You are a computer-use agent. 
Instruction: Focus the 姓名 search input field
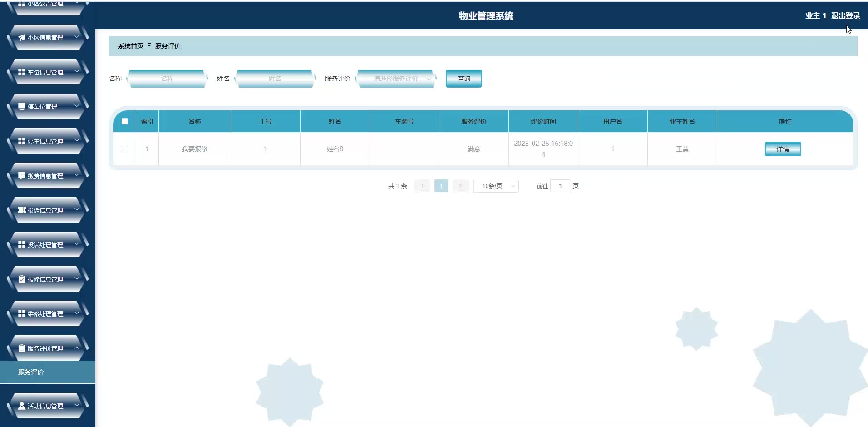[275, 79]
